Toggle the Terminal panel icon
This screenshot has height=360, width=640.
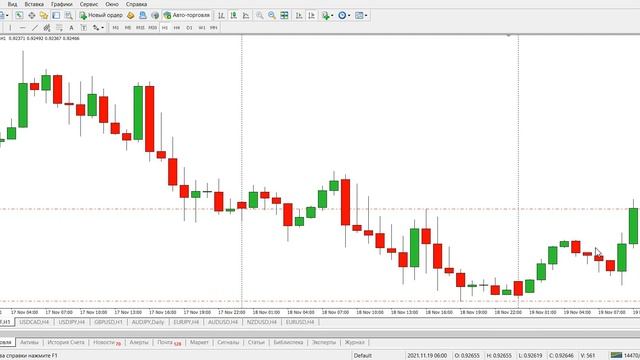tap(56, 16)
